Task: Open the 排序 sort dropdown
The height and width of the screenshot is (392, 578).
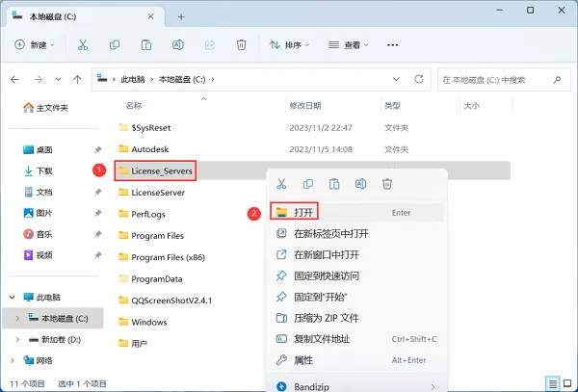Action: coord(289,45)
